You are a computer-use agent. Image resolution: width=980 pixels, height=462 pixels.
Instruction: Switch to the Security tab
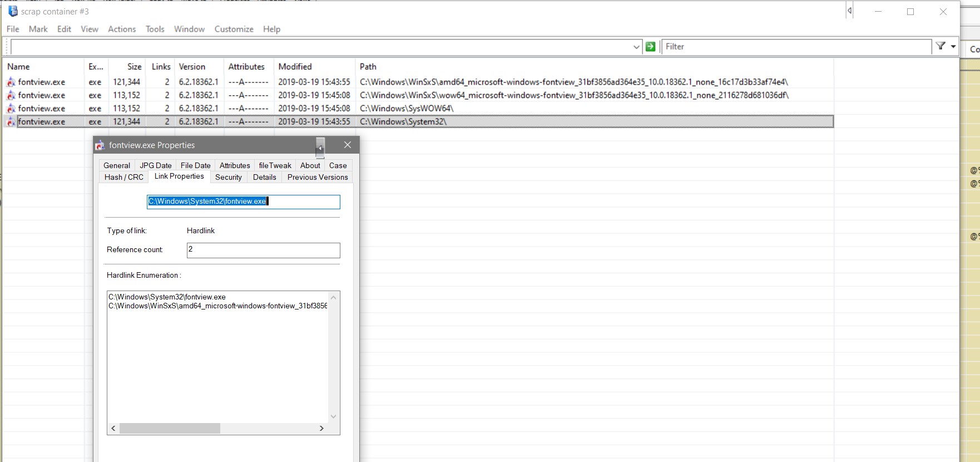(229, 177)
